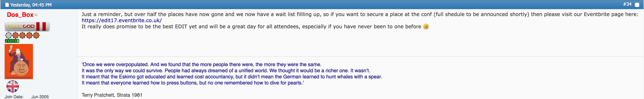Tick the checkbox next to post #34
The image size is (644, 99).
(637, 5)
